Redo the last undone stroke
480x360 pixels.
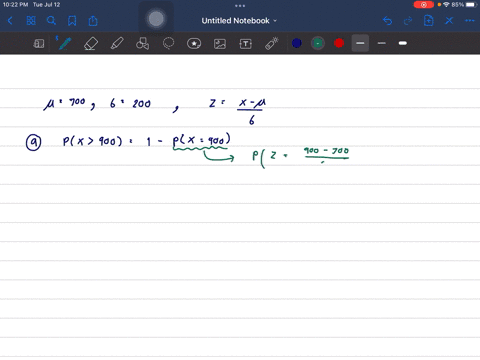point(408,21)
